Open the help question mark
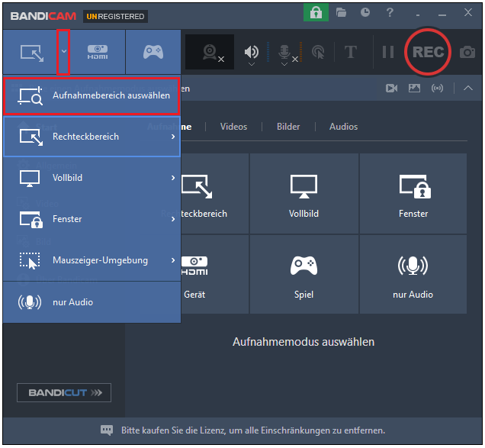485x448 pixels. pyautogui.click(x=390, y=13)
